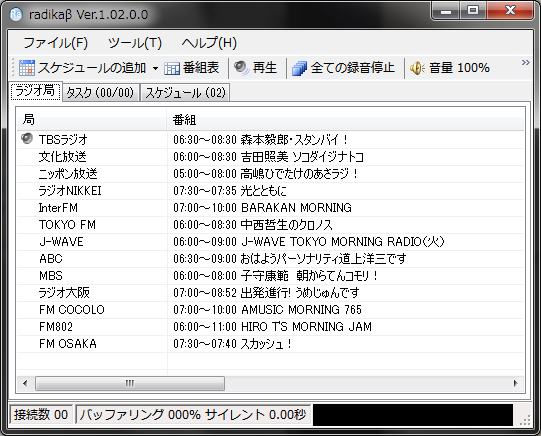
Task: Click the 音量 100% volume button
Action: coord(450,68)
